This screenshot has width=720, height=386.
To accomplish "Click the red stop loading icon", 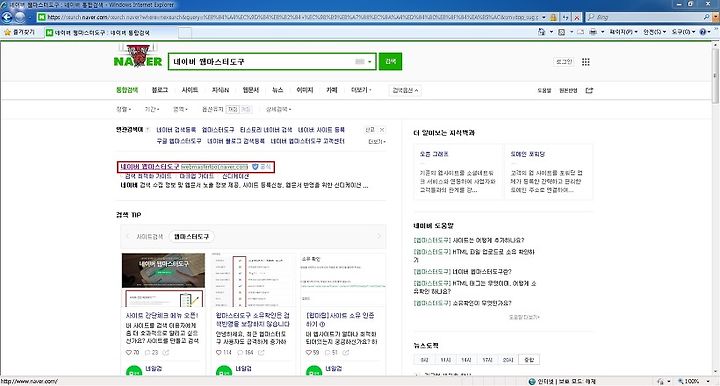I will 577,17.
